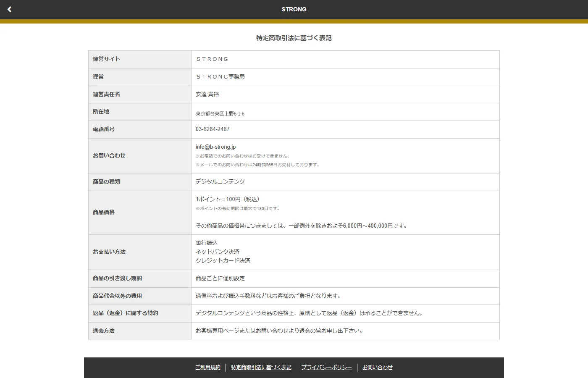Click the refund policy text about デジタルコンテンツ
This screenshot has height=378, width=588.
pyautogui.click(x=310, y=313)
